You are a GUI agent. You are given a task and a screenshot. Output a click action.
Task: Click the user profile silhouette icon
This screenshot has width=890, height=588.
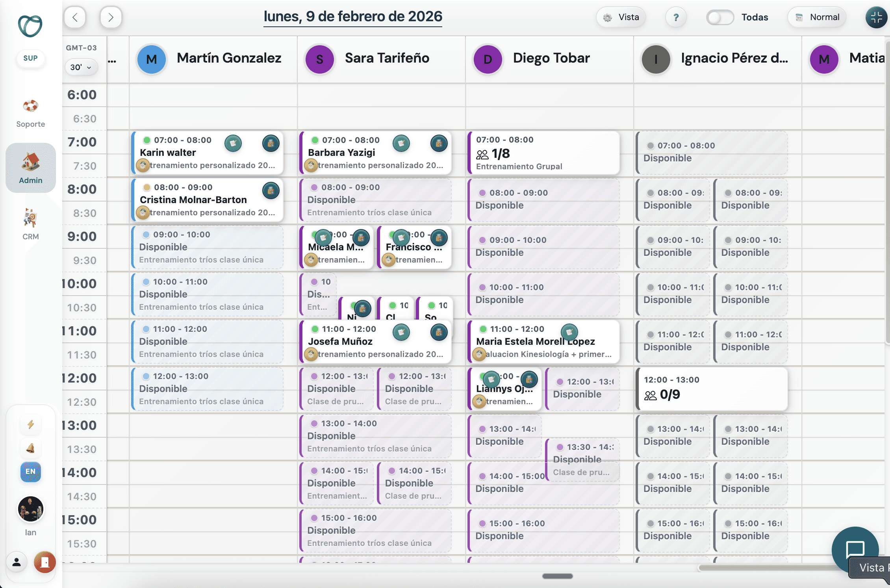tap(17, 562)
